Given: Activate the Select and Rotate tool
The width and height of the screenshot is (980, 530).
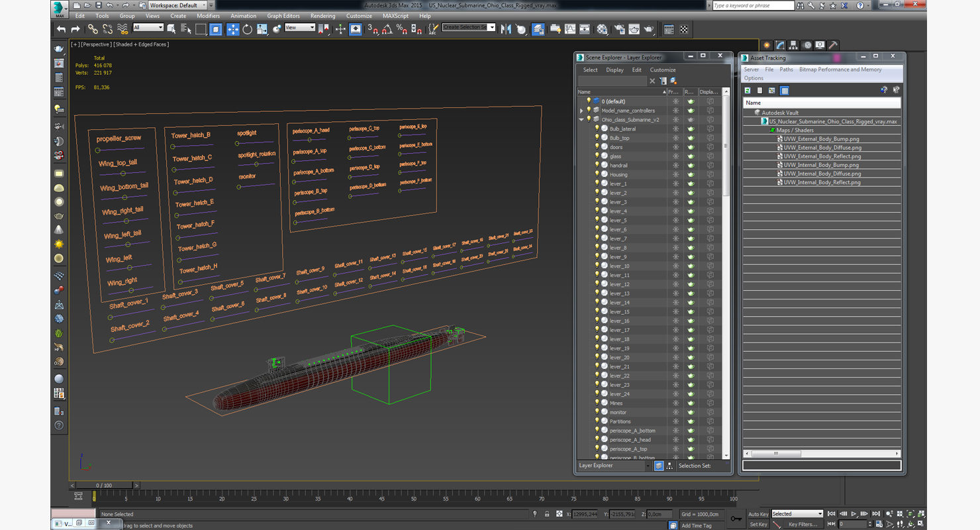Looking at the screenshot, I should coord(247,29).
